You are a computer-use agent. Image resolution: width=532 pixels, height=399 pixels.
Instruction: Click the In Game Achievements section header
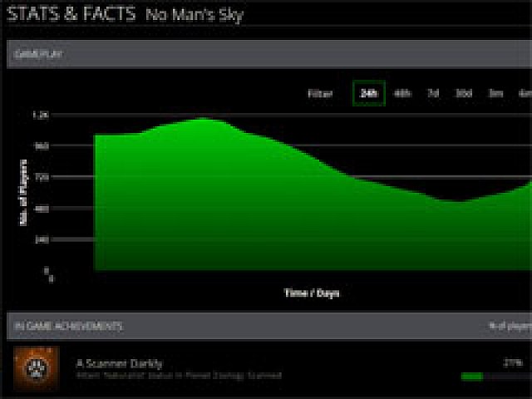269,326
